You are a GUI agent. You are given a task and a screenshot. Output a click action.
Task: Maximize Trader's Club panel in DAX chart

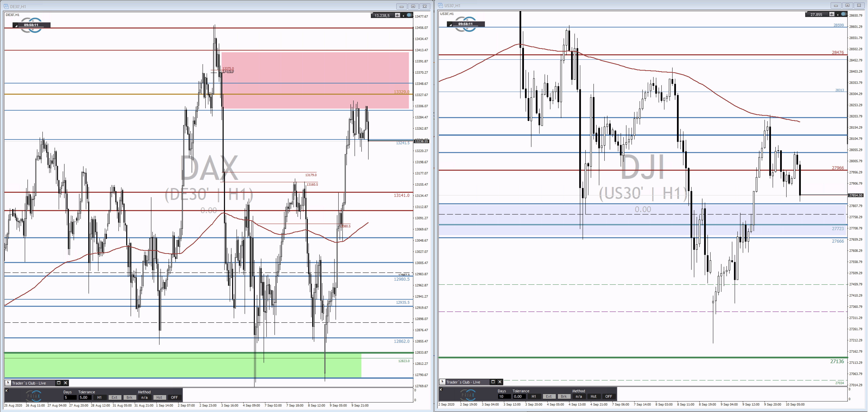pos(59,383)
